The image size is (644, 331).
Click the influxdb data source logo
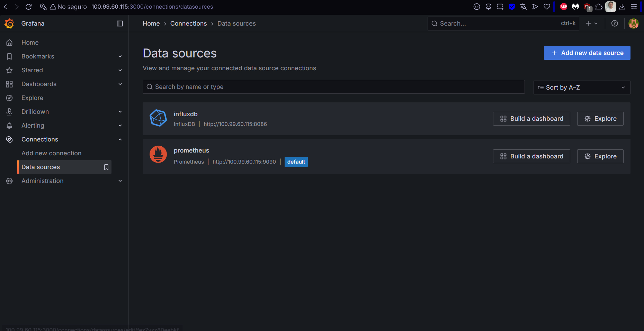[x=158, y=118]
